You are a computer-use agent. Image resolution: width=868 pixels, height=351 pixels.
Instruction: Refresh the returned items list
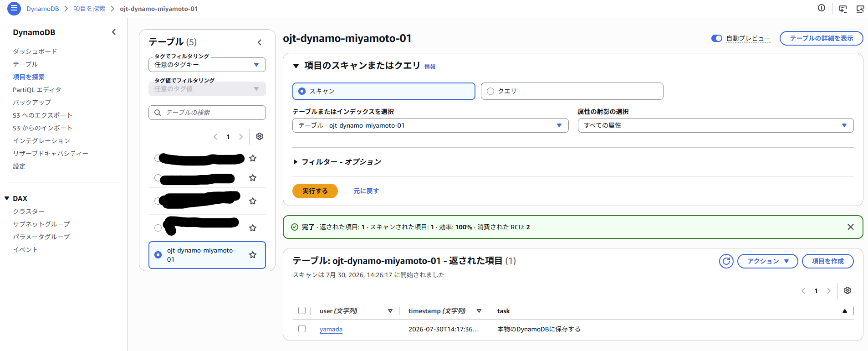coord(726,261)
